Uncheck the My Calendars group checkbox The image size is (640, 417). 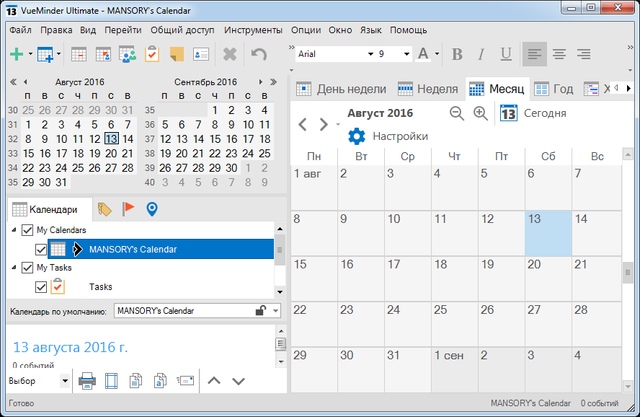point(27,230)
